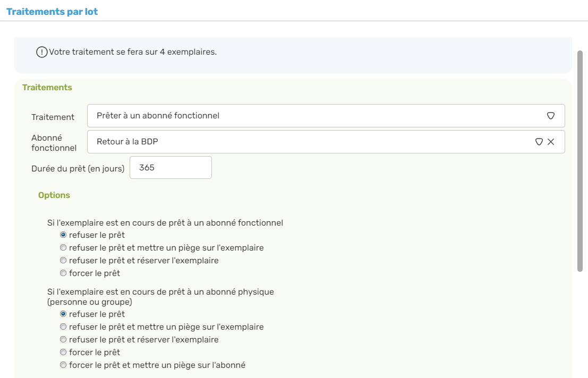
Task: Select 'refuser le prêt et réserver' for abonné physique
Action: point(63,339)
